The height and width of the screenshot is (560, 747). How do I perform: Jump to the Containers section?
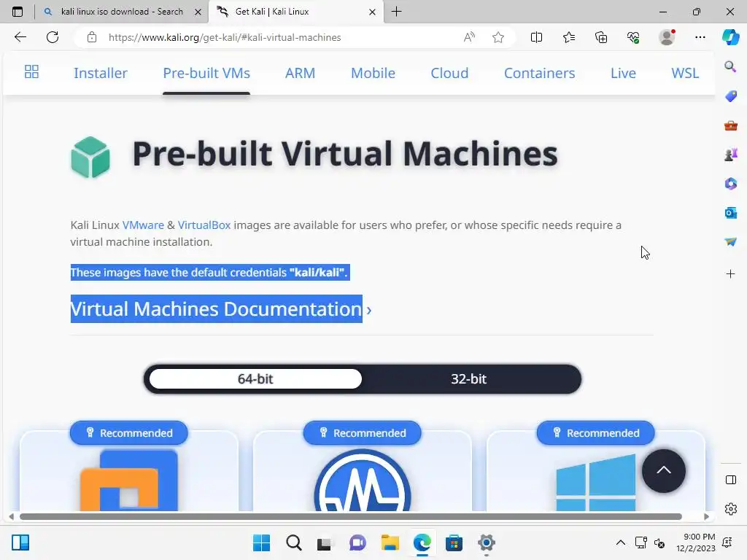(539, 73)
